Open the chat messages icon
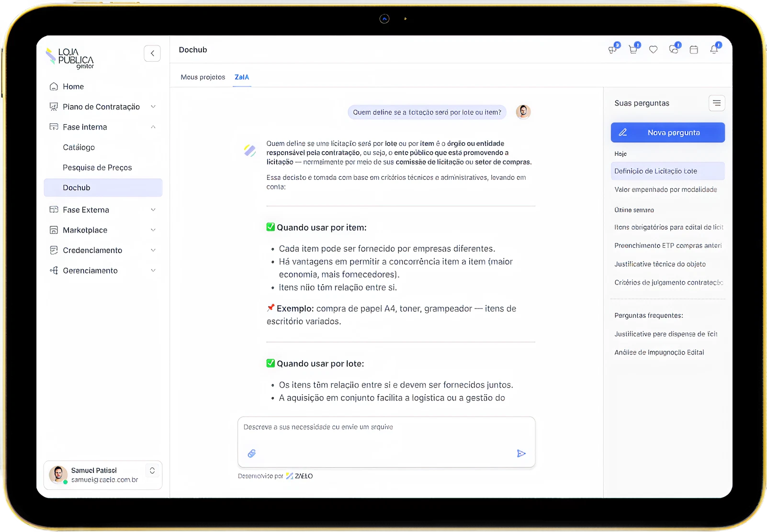This screenshot has width=767, height=532. (x=674, y=49)
